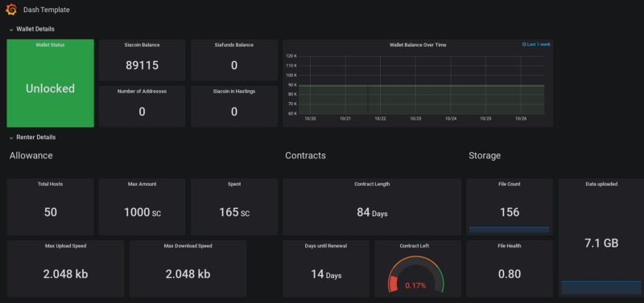644x303 pixels.
Task: Select the File Count value 156
Action: coord(510,212)
